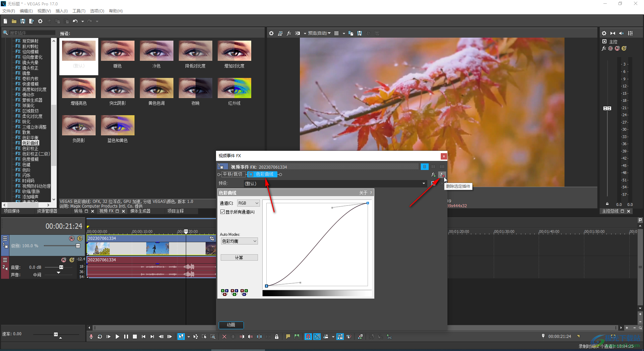Go to end of project

coord(152,337)
